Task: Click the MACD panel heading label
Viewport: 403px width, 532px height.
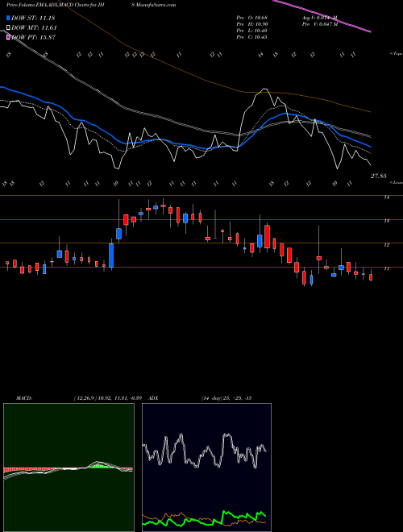Action: [x=23, y=398]
